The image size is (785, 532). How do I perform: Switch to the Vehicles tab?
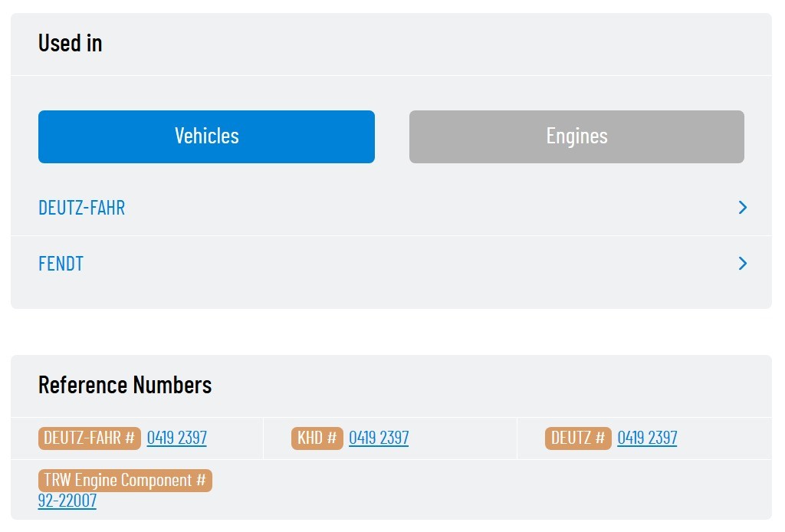click(206, 136)
